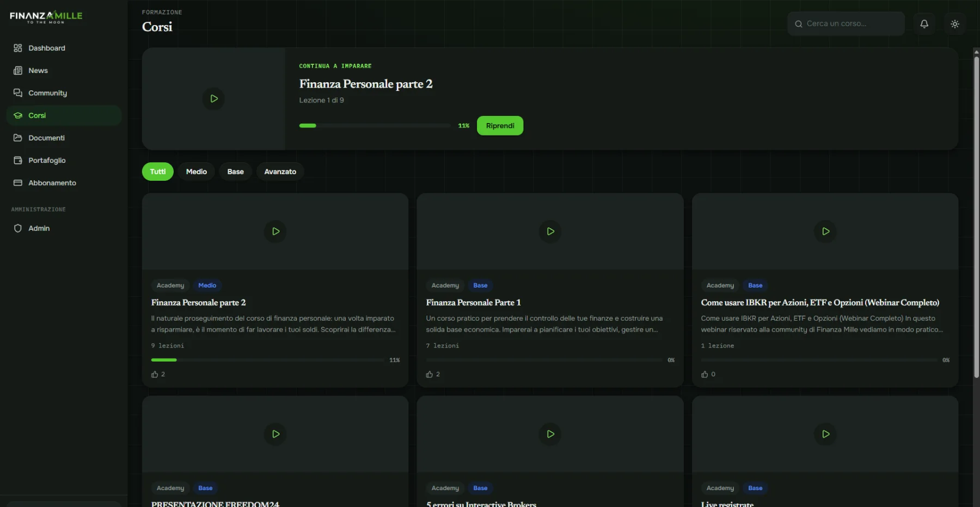Select the Medio filter tab

point(197,172)
